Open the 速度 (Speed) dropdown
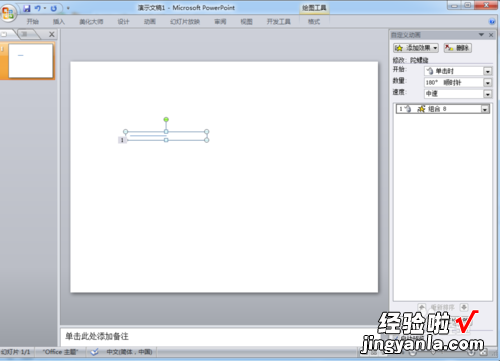Screen dimensions: 500x361 pyautogui.click(x=488, y=94)
